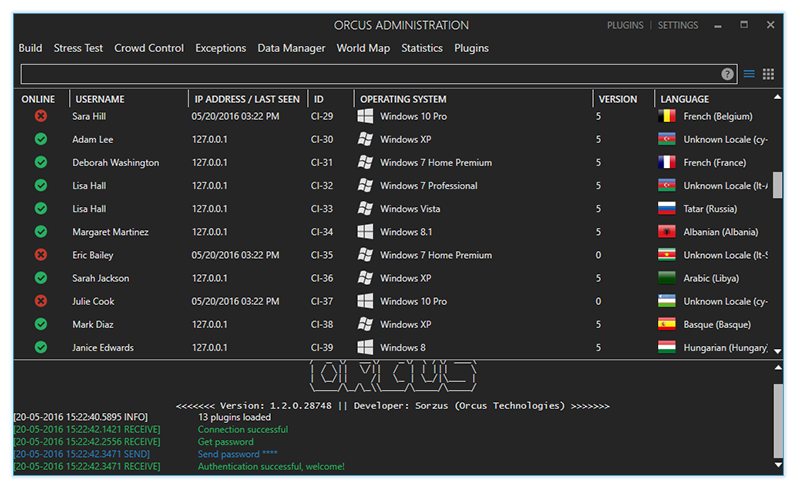Screen dimensions: 800x492
Task: Open the Data Manager menu
Action: tap(291, 48)
